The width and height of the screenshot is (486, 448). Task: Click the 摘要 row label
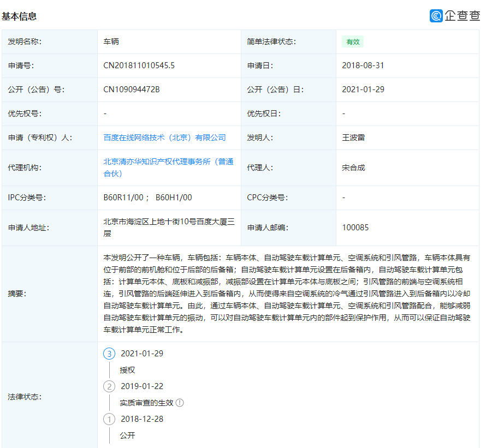[17, 294]
